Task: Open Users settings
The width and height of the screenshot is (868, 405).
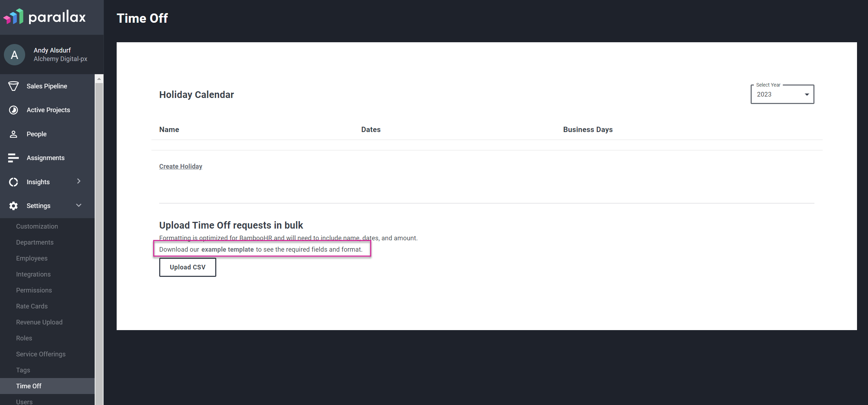Action: (24, 401)
